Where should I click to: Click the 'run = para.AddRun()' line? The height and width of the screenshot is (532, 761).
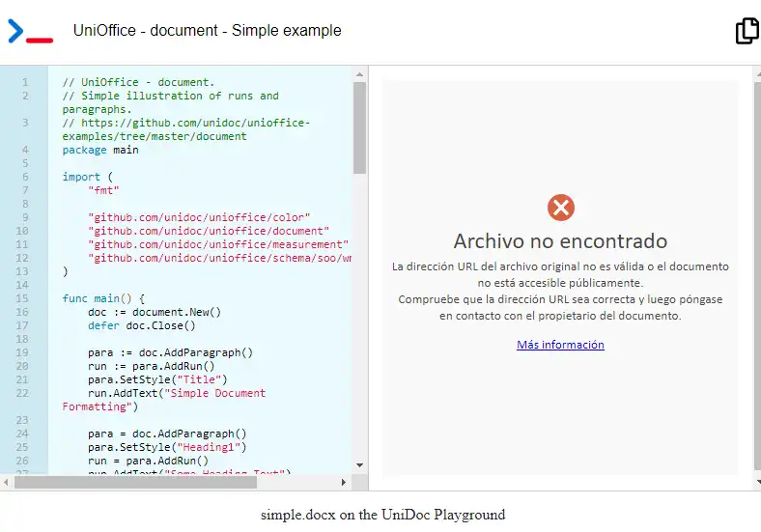click(x=148, y=461)
